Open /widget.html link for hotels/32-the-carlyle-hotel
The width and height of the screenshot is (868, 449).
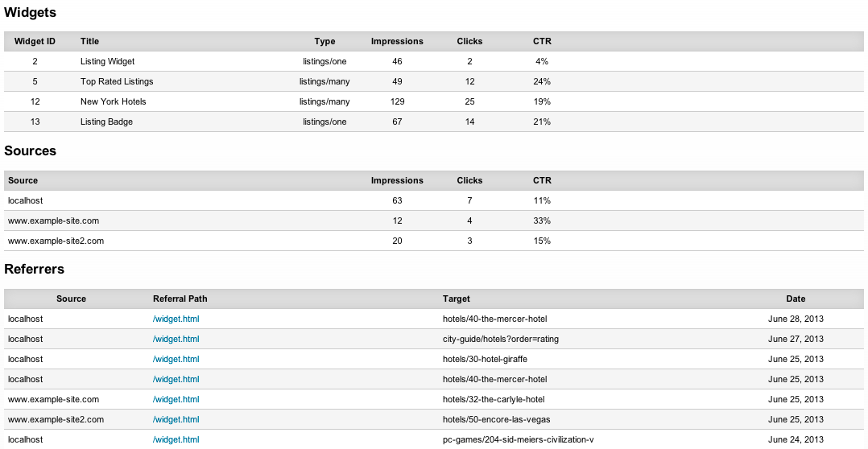176,399
